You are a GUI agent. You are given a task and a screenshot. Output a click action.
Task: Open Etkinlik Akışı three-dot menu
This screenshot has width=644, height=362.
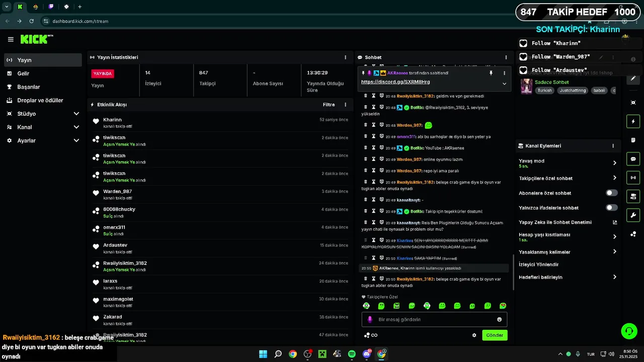pos(345,105)
